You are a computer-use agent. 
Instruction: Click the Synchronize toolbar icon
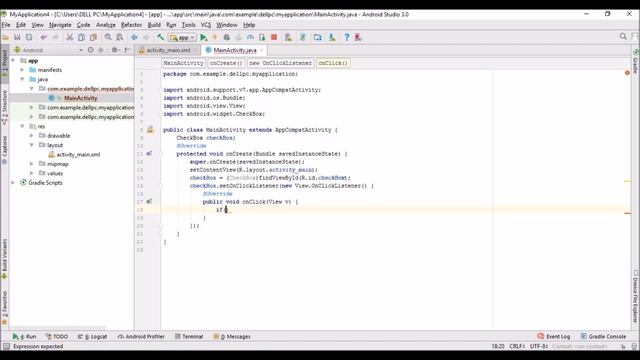(x=29, y=38)
